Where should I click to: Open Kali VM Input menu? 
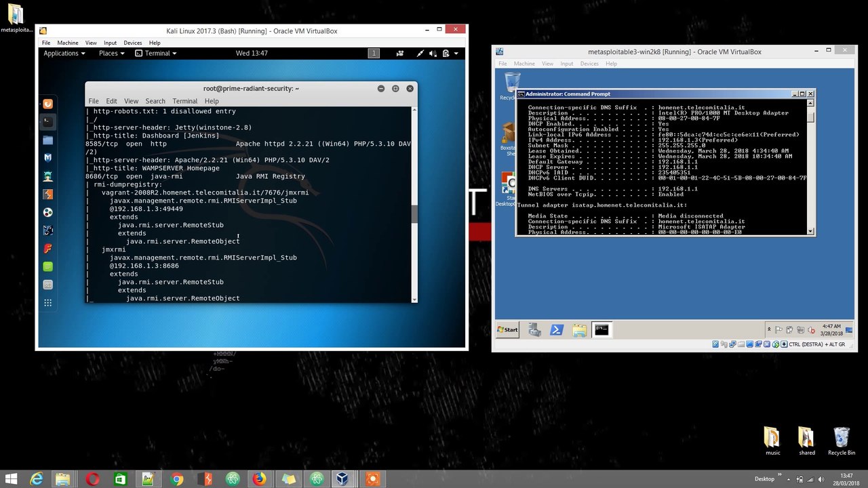[110, 43]
